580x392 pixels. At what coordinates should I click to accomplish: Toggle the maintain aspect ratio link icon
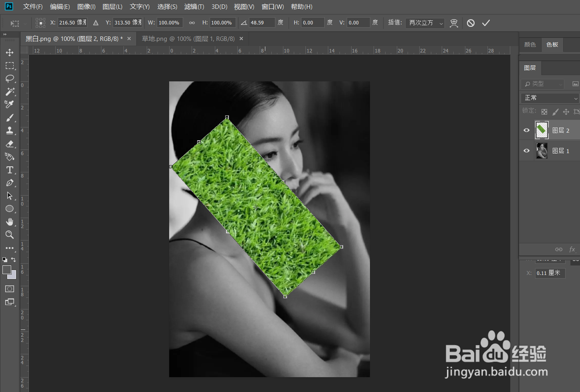coord(192,22)
